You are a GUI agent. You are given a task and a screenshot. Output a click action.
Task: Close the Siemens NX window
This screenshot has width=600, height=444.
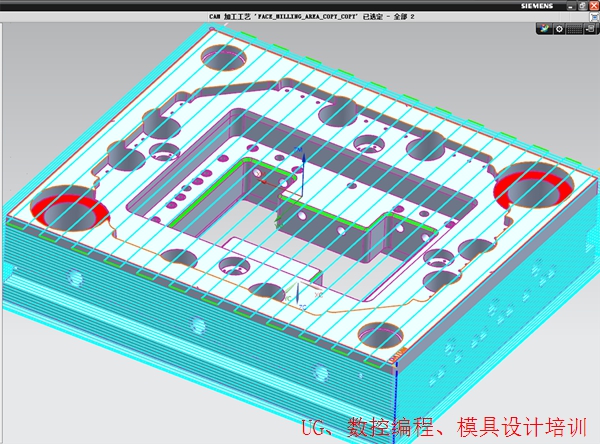click(592, 5)
